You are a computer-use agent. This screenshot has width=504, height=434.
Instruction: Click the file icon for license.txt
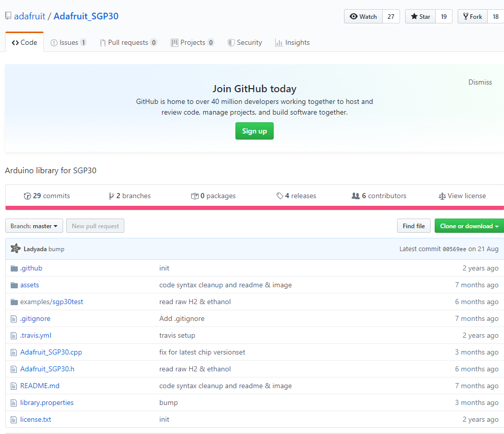click(14, 420)
